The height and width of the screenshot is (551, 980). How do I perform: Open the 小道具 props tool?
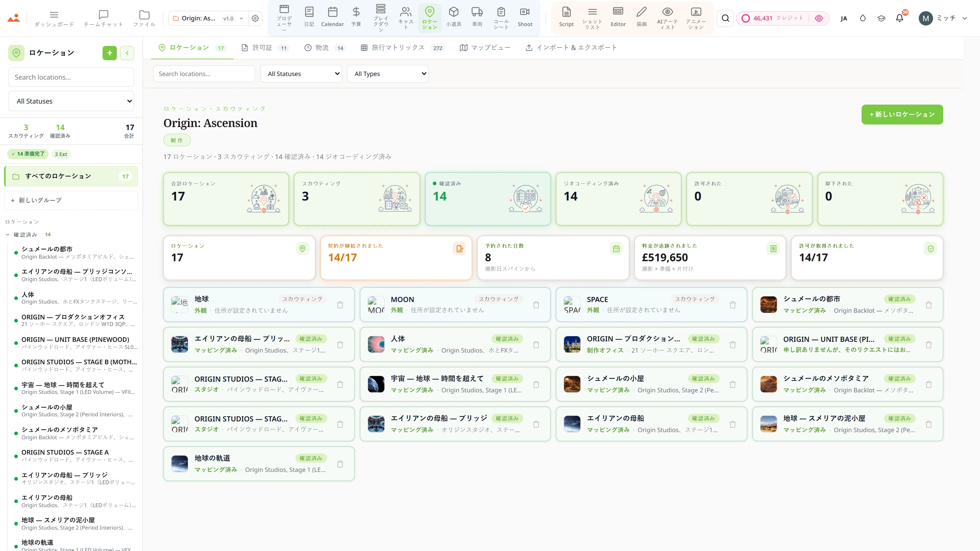coord(453,17)
